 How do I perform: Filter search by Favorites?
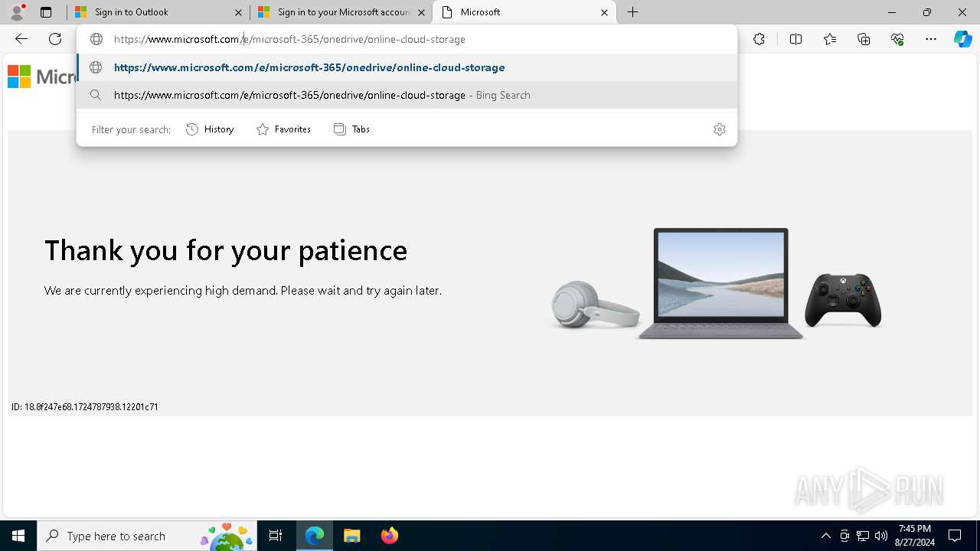click(x=283, y=129)
